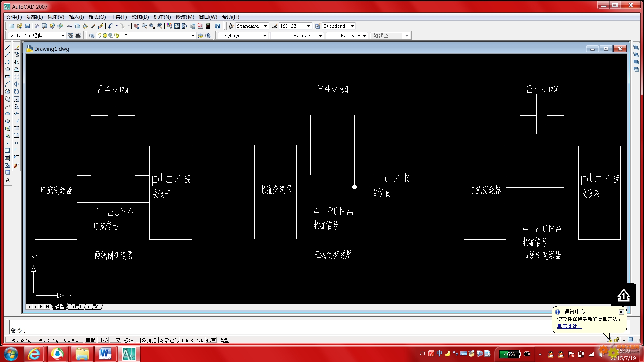Toggle DYN dynamic input in status bar
Screen dimensions: 644x362
(x=200, y=340)
